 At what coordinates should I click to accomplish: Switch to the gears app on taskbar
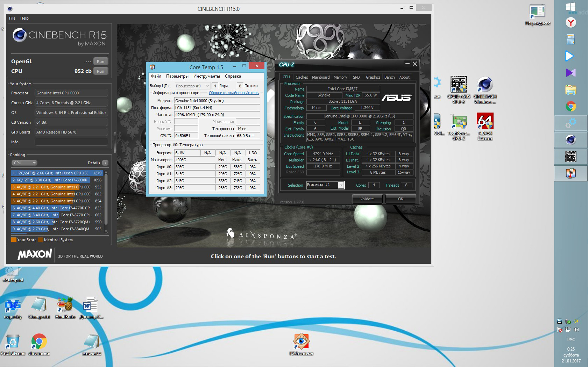tap(571, 123)
